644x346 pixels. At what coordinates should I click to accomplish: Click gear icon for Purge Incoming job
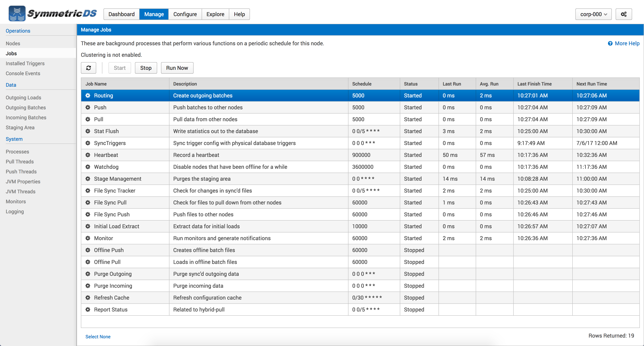pyautogui.click(x=88, y=286)
